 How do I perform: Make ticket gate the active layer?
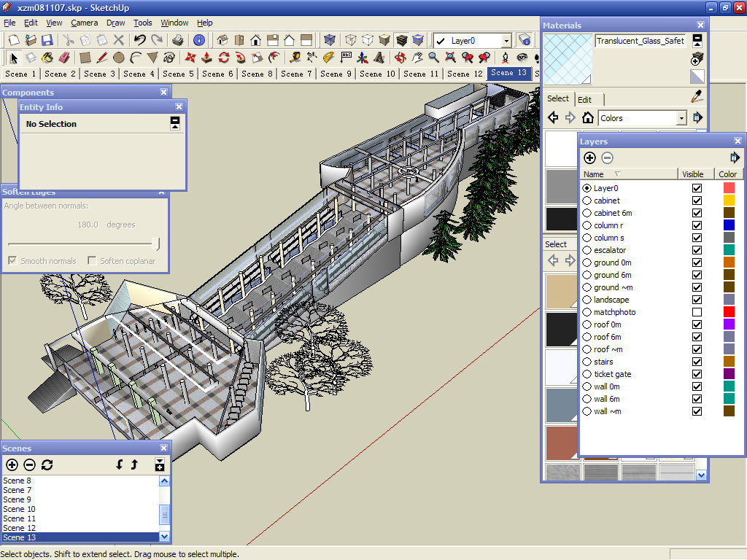pyautogui.click(x=587, y=374)
